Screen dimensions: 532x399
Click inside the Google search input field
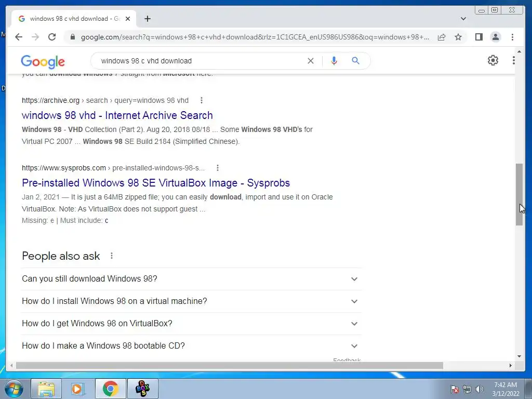coord(200,61)
